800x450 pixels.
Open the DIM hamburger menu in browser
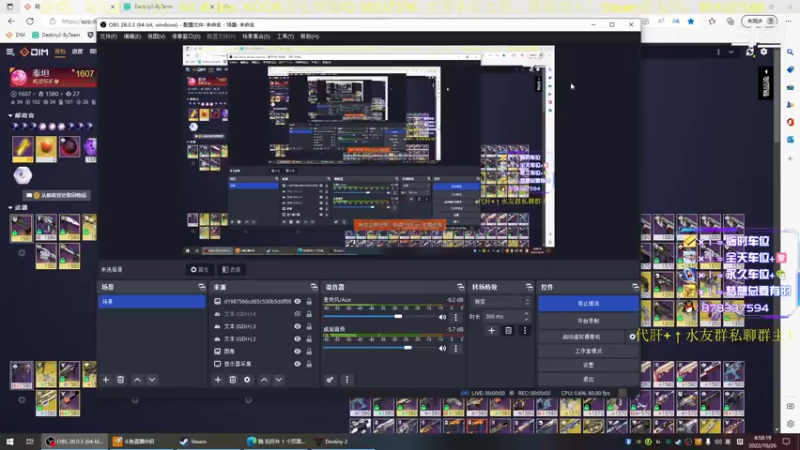[x=10, y=52]
